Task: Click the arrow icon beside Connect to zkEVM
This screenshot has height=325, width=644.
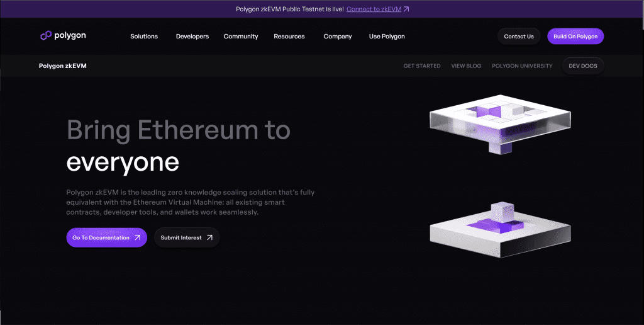Action: point(406,9)
